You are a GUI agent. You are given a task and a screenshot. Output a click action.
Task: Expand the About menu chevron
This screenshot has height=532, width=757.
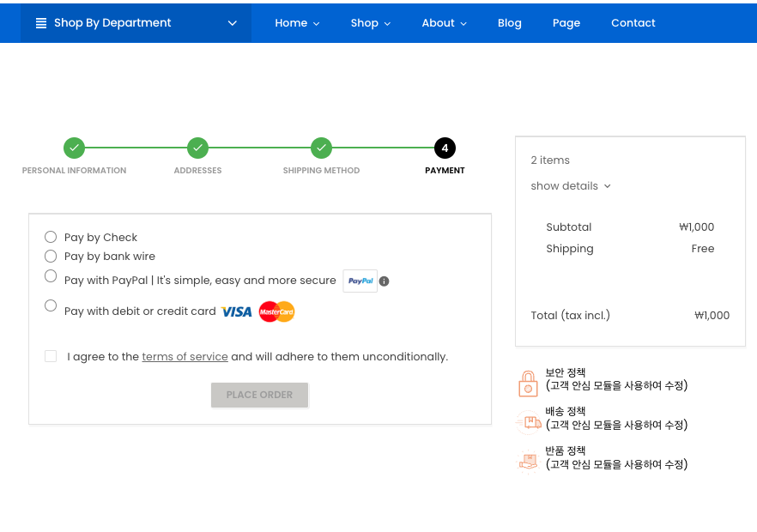click(463, 24)
